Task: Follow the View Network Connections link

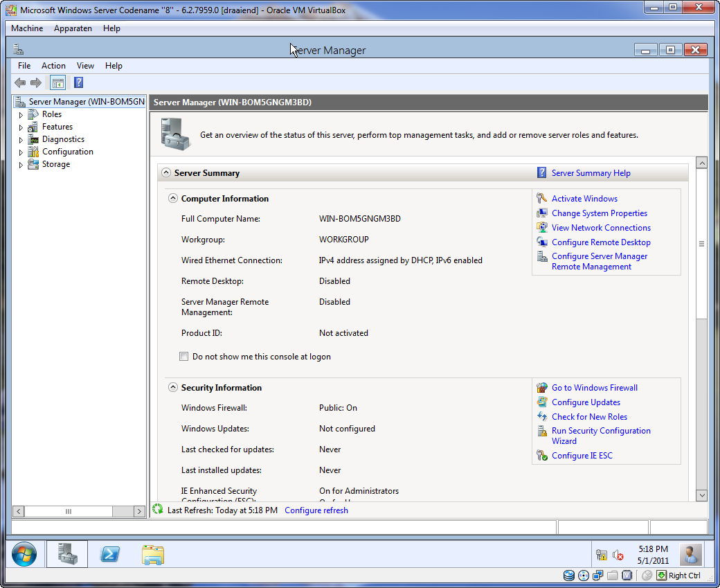Action: [x=601, y=227]
